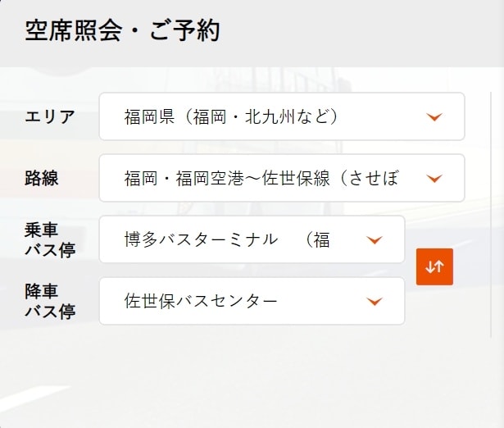The width and height of the screenshot is (504, 428).
Task: Click the 乗車バス停 field label
Action: [50, 239]
